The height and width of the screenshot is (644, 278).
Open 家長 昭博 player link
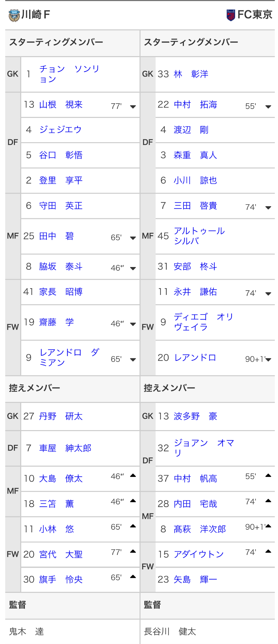pyautogui.click(x=61, y=292)
